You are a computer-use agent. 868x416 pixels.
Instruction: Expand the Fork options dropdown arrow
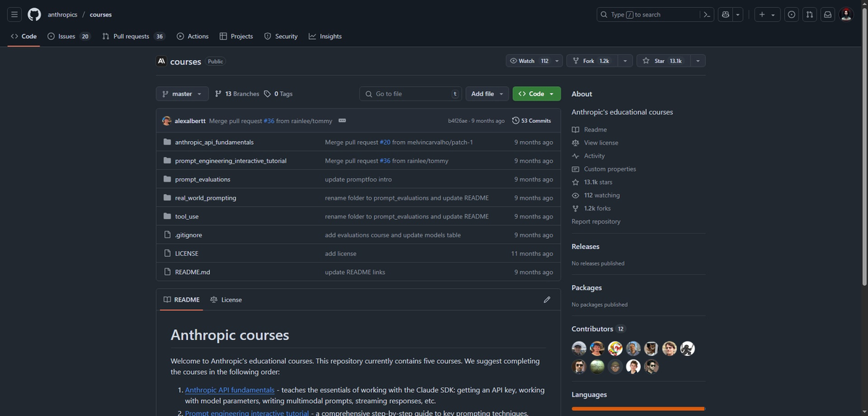[x=625, y=61]
